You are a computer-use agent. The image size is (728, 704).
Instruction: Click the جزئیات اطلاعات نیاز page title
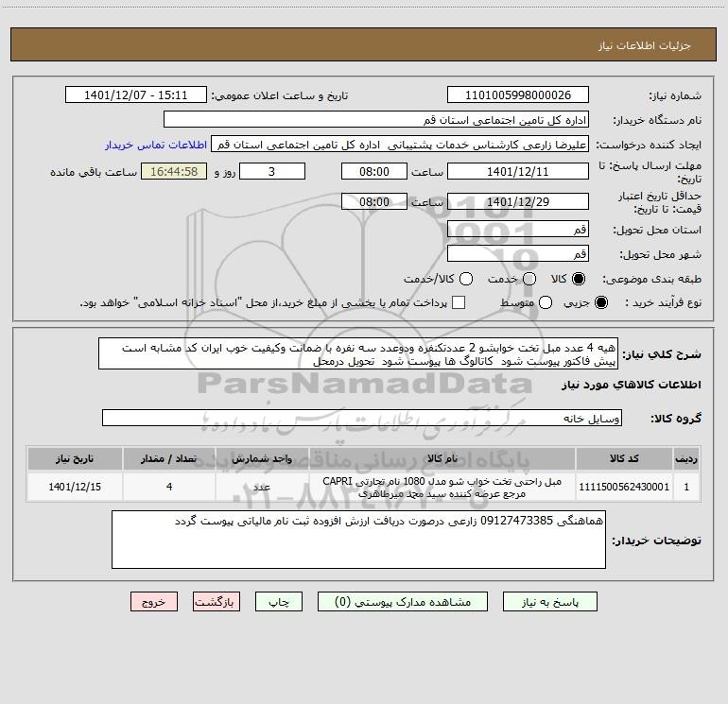(x=644, y=45)
